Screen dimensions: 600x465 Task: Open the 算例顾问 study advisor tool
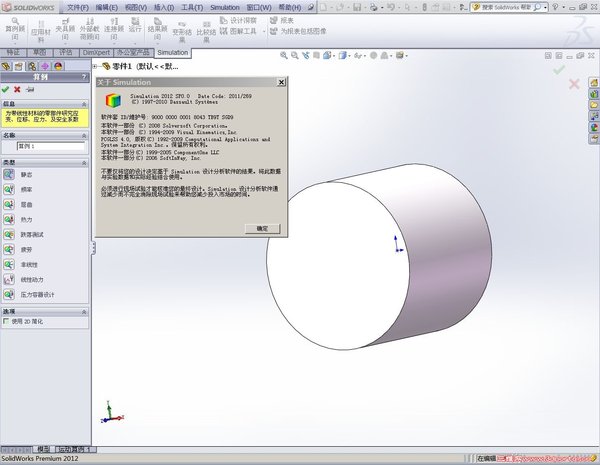click(x=15, y=29)
